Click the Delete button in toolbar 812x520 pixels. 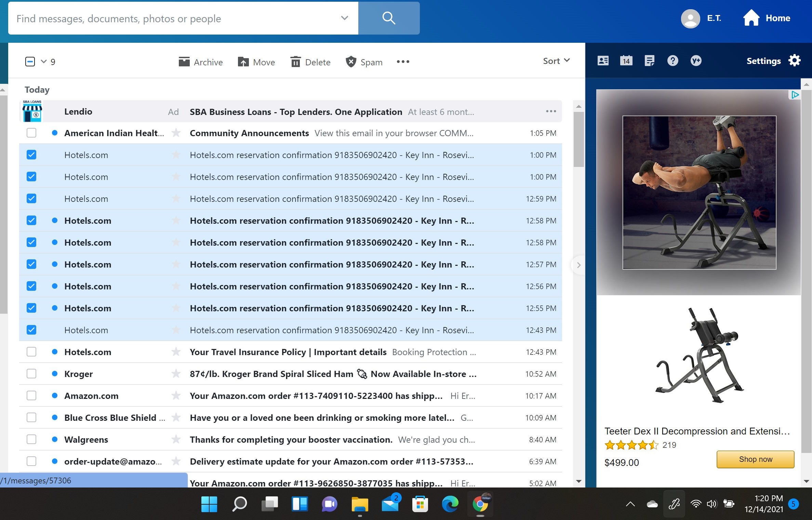[310, 62]
